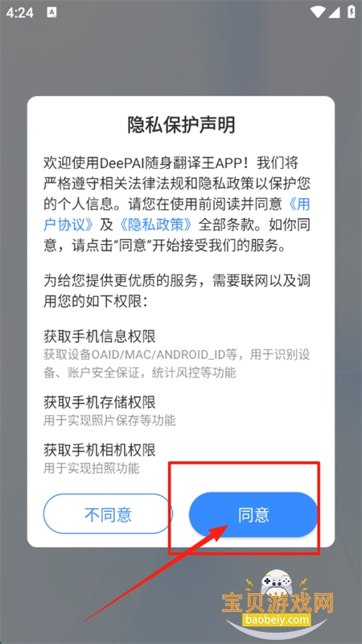The width and height of the screenshot is (362, 644).
Task: Tap the 4:24 clock in status bar
Action: coord(19,13)
